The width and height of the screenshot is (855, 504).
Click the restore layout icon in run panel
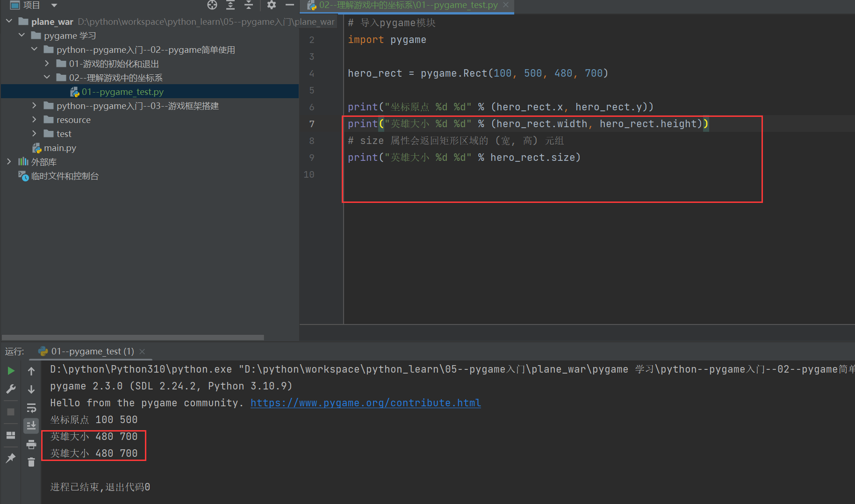click(x=11, y=435)
